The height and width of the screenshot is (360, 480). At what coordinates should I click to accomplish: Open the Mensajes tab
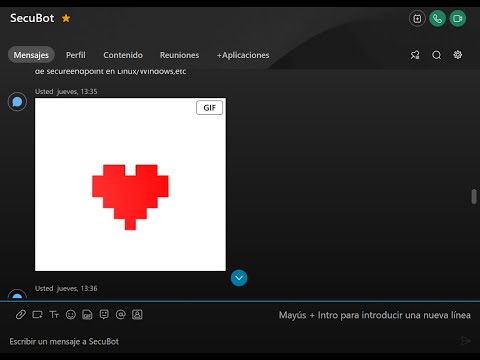point(31,55)
